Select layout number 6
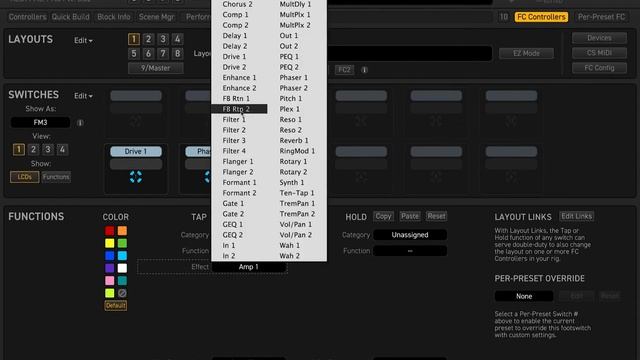 tap(148, 53)
